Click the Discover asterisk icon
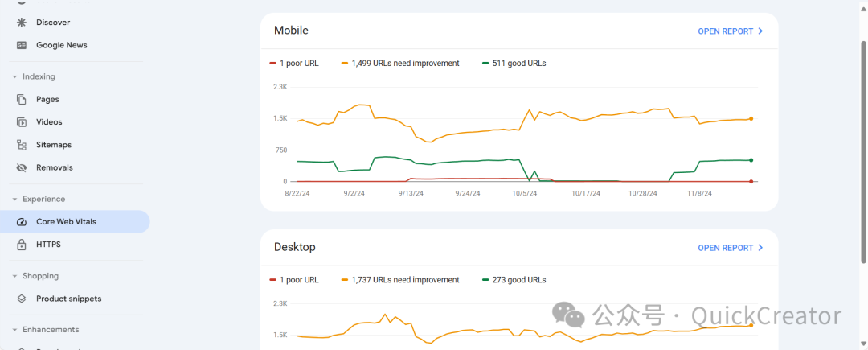The image size is (868, 350). [x=22, y=23]
